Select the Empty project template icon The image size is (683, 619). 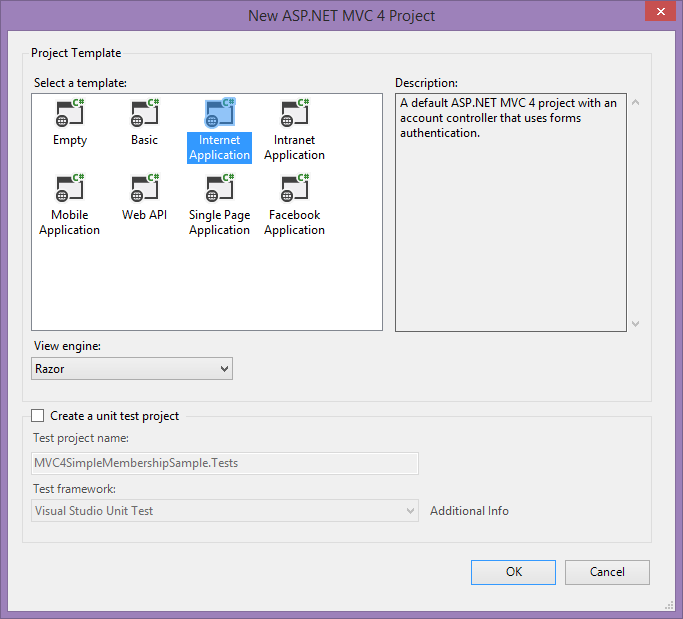pos(69,114)
